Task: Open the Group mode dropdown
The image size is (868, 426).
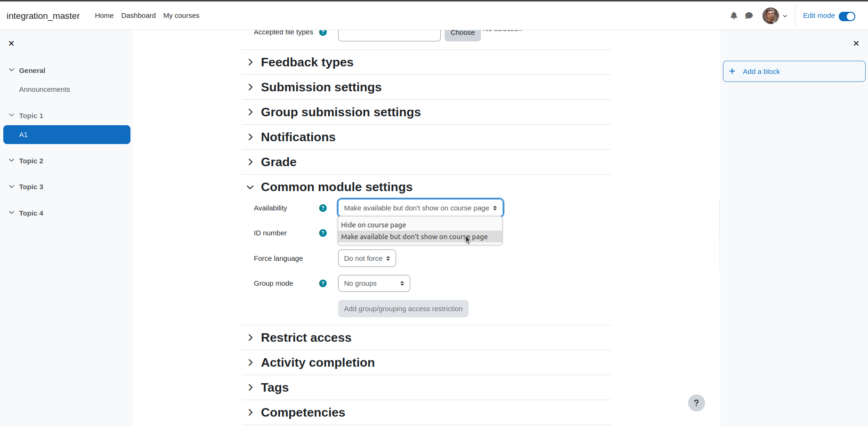Action: 374,283
